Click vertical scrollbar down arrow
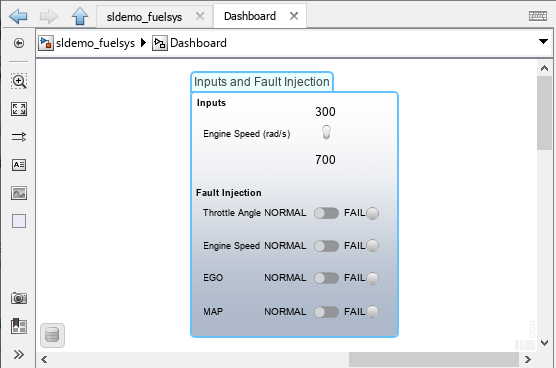This screenshot has height=368, width=556. pos(544,343)
